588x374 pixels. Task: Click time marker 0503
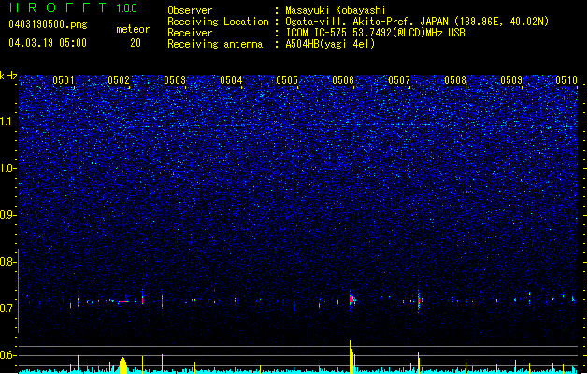pos(175,79)
